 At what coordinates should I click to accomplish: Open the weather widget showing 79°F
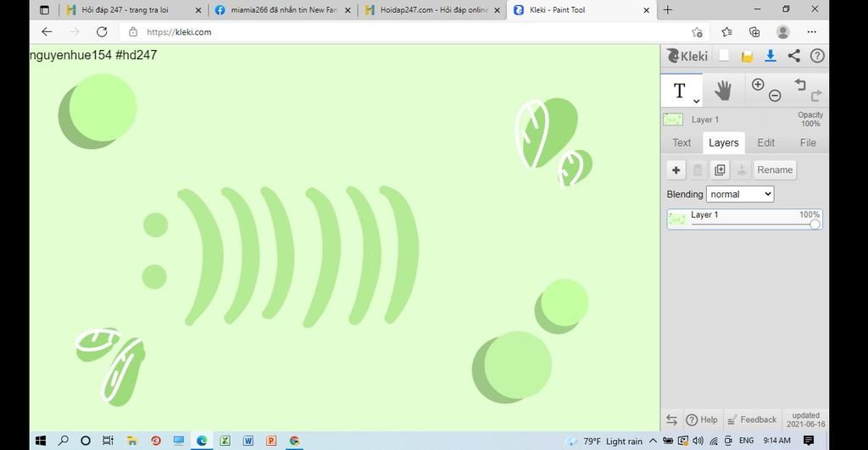pyautogui.click(x=604, y=442)
